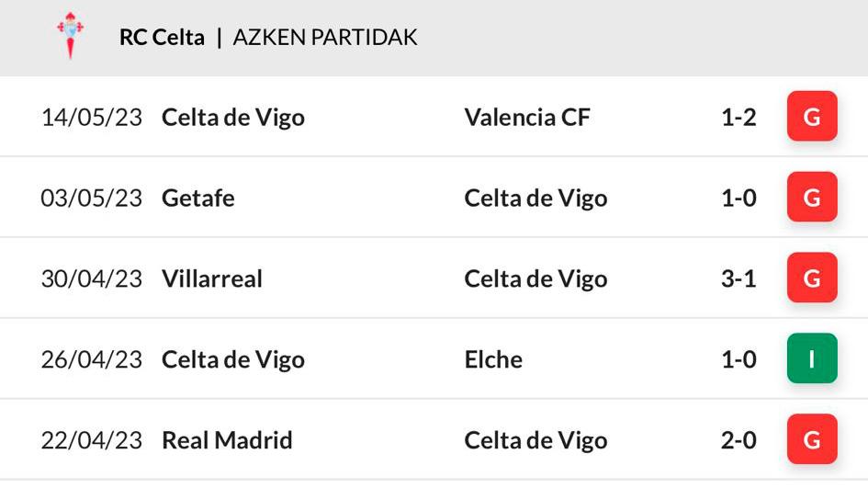
Task: Open the 22/04/23 match date
Action: (x=91, y=440)
